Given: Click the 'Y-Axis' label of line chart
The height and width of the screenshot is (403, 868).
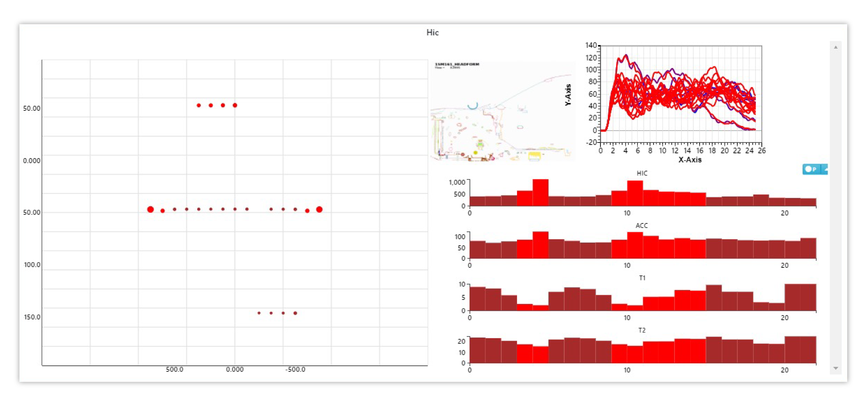Looking at the screenshot, I should point(568,95).
